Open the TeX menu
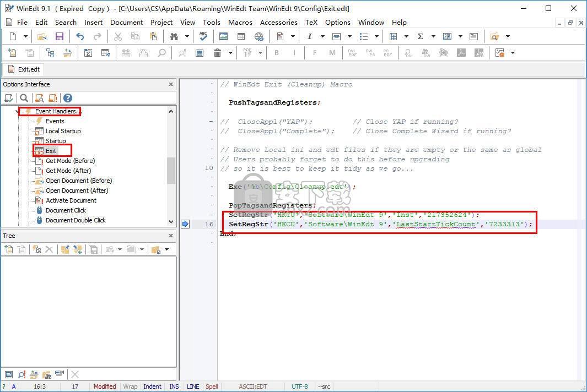The height and width of the screenshot is (392, 587). tap(311, 23)
